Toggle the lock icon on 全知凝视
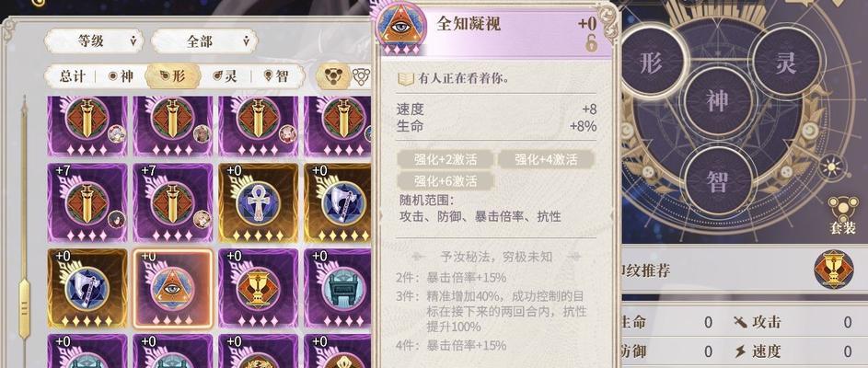The height and width of the screenshot is (368, 868). coord(591,44)
